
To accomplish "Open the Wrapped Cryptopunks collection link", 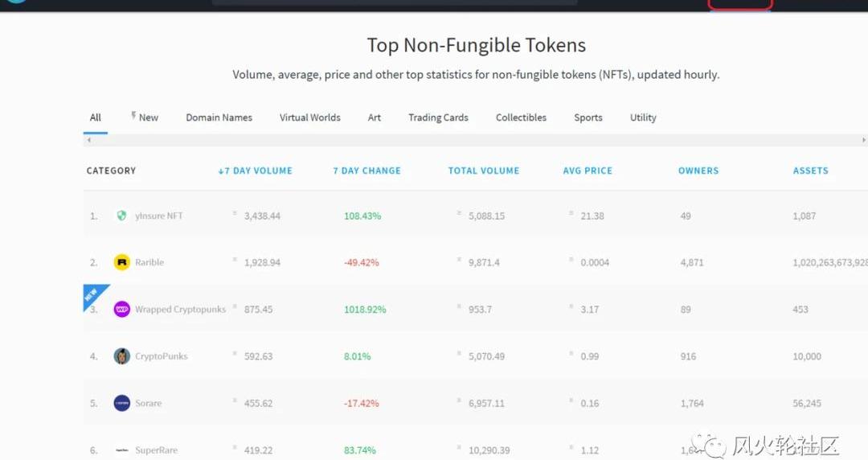I will point(181,310).
